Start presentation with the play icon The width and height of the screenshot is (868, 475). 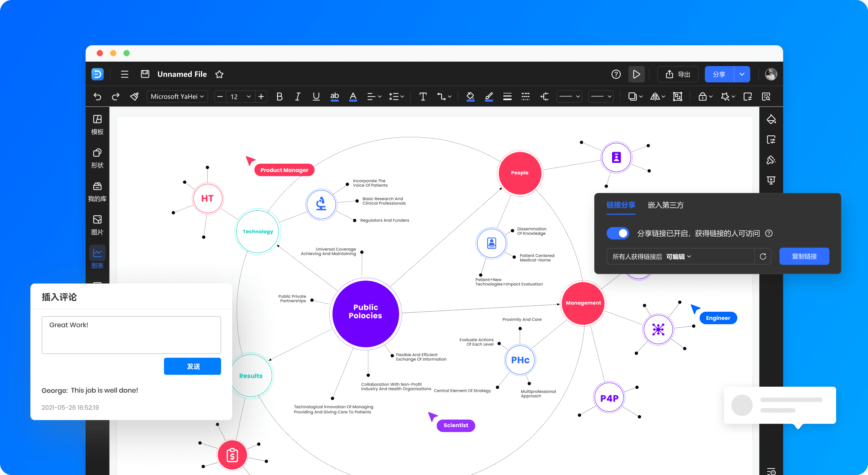(636, 74)
